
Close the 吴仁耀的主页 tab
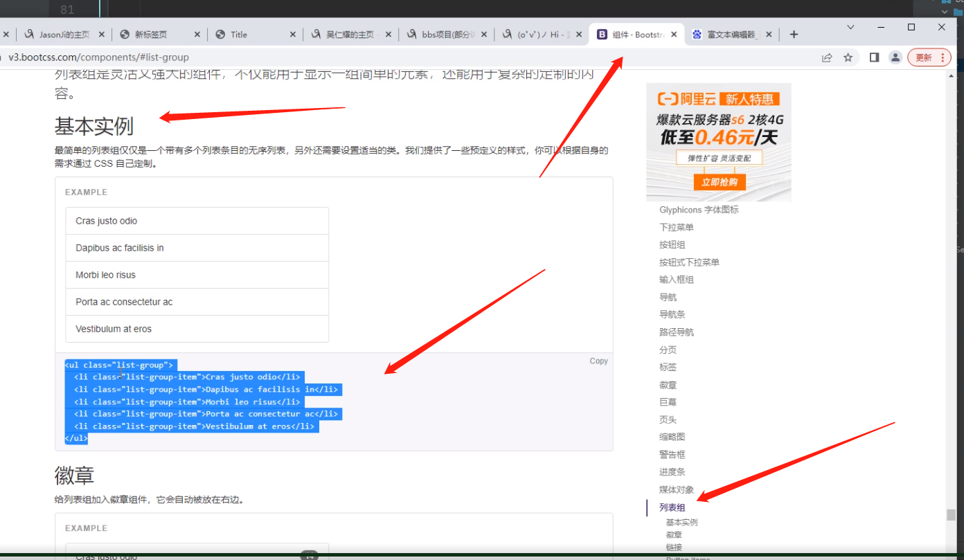389,35
